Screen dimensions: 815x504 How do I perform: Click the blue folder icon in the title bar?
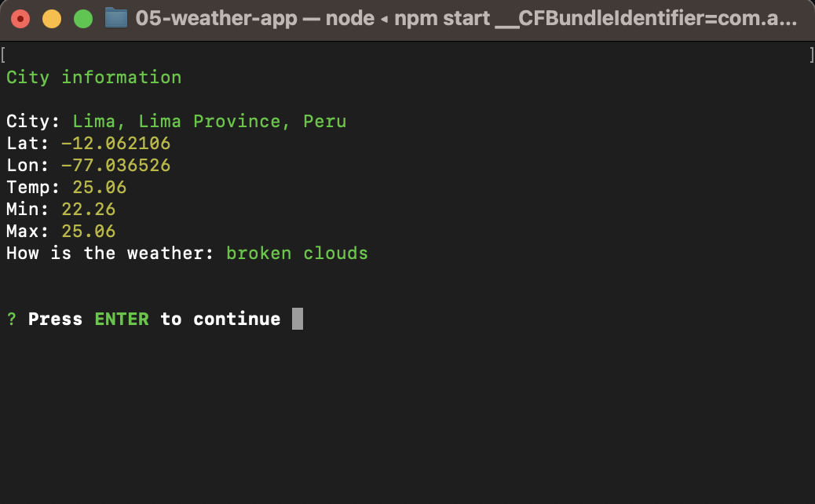point(116,18)
